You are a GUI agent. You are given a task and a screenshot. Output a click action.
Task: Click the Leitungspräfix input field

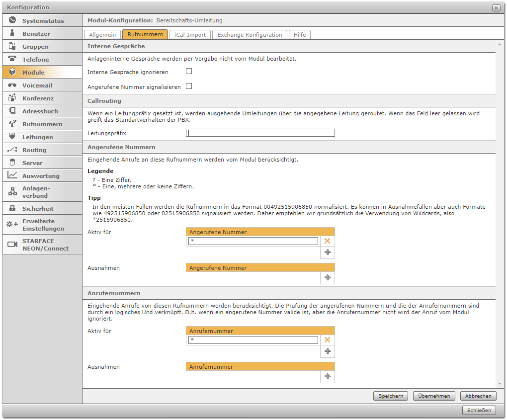[x=260, y=133]
